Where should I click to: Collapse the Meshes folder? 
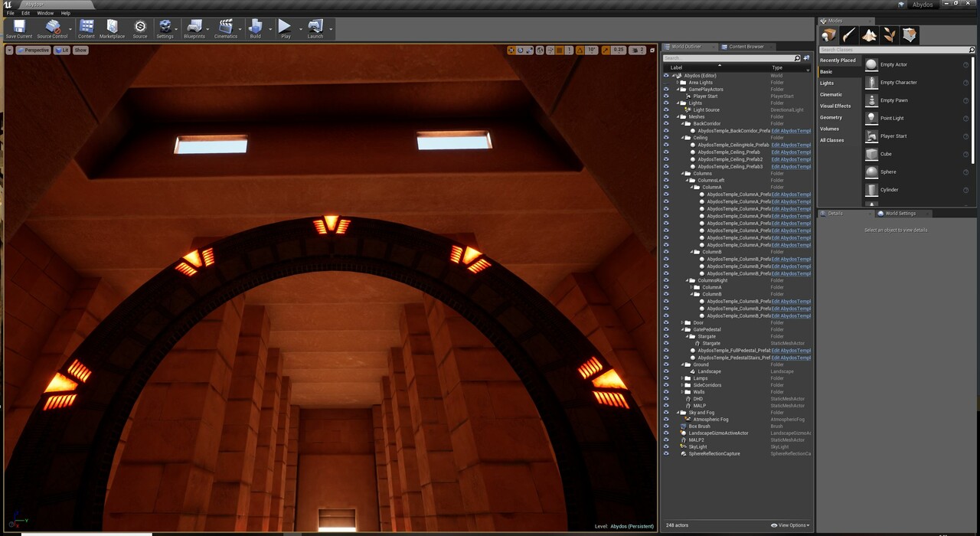pyautogui.click(x=678, y=117)
